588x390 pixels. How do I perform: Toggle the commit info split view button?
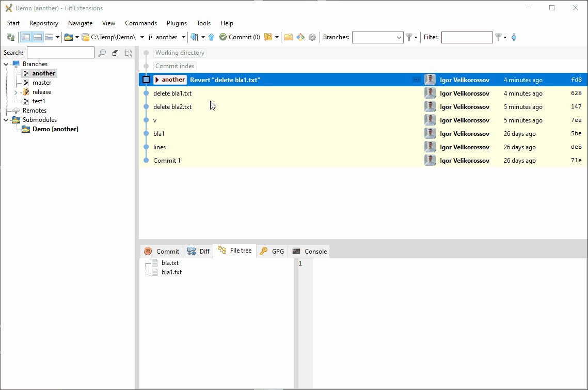click(38, 37)
